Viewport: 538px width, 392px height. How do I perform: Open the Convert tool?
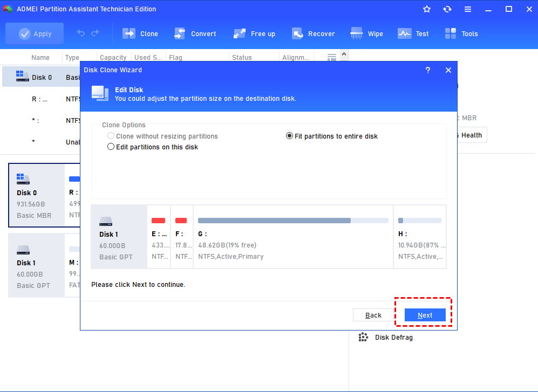click(x=195, y=33)
